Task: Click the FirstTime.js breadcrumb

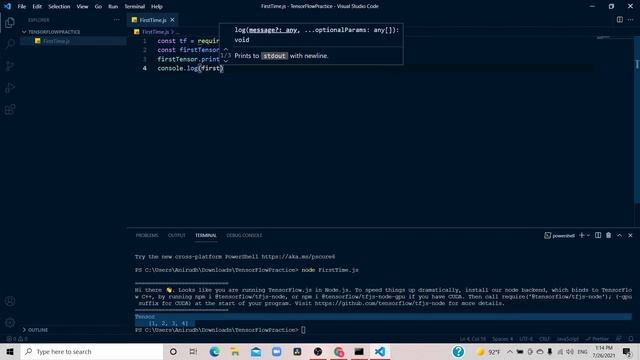Action: [156, 31]
